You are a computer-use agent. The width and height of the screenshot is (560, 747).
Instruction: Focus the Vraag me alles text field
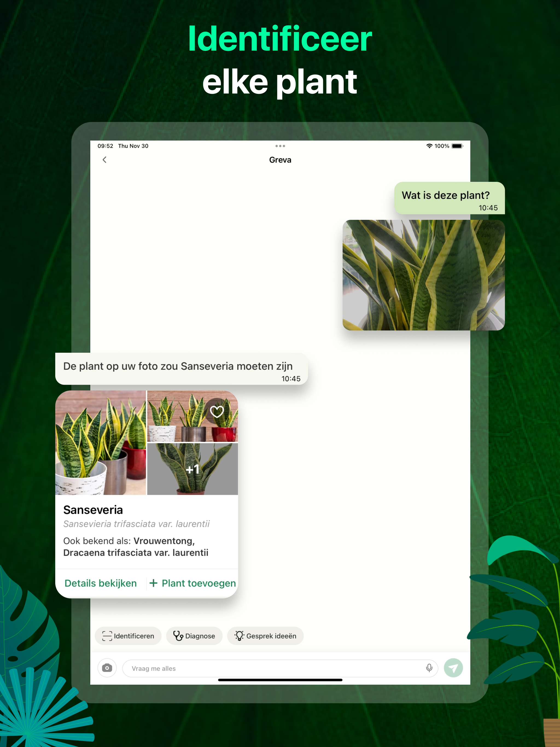[270, 668]
